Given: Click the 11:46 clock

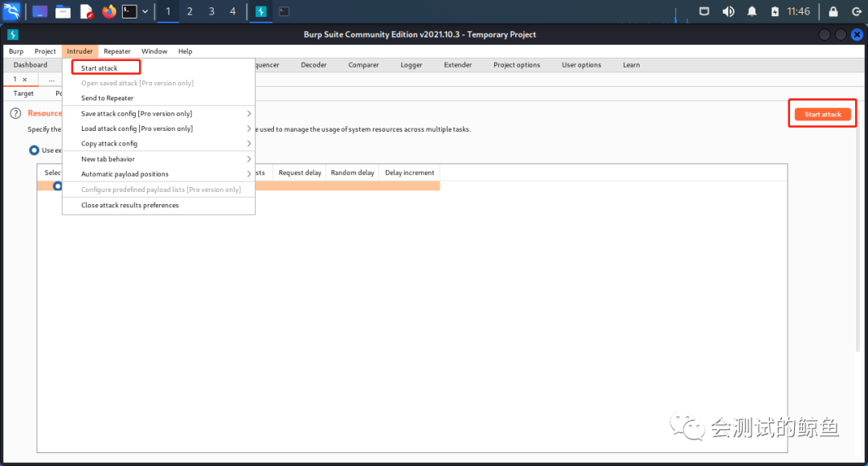Looking at the screenshot, I should point(798,11).
